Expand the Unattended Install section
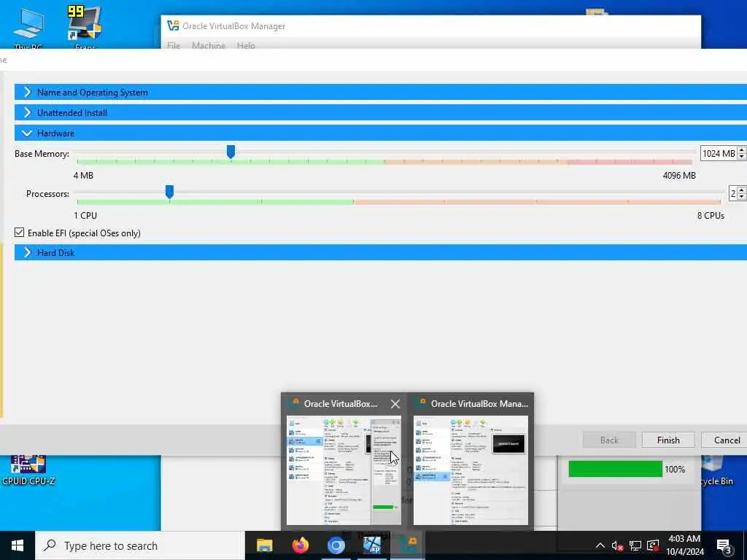This screenshot has width=747, height=560. [x=380, y=113]
